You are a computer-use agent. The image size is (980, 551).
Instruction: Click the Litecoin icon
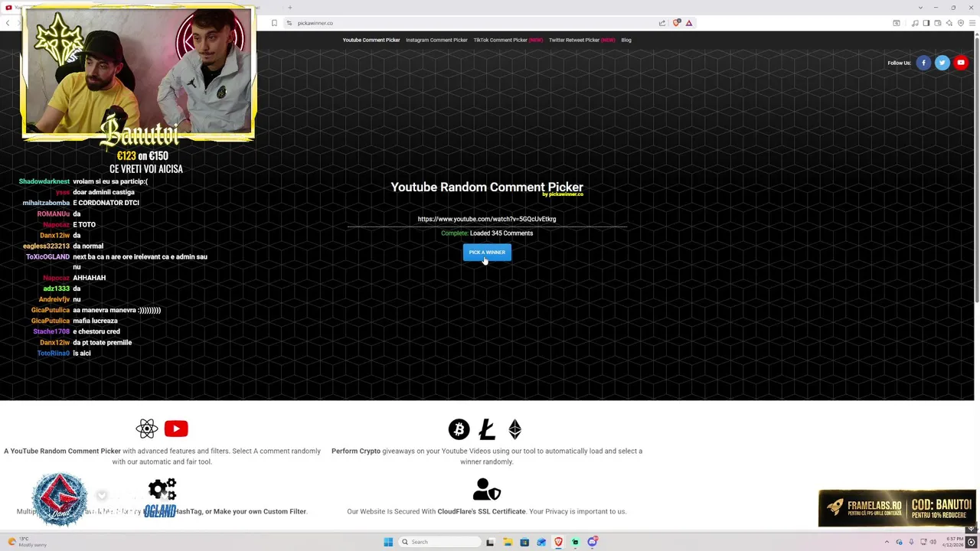point(487,429)
